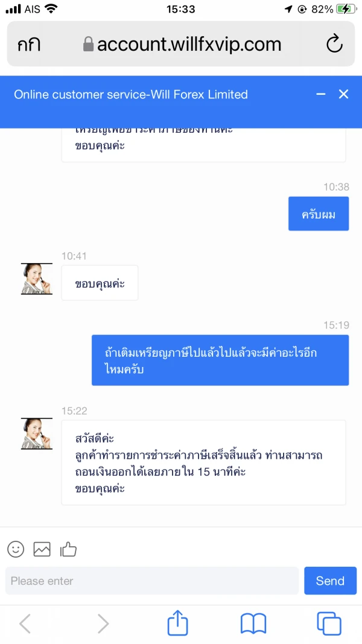362x644 pixels.
Task: Select the sent message from 15:19
Action: coord(220,360)
